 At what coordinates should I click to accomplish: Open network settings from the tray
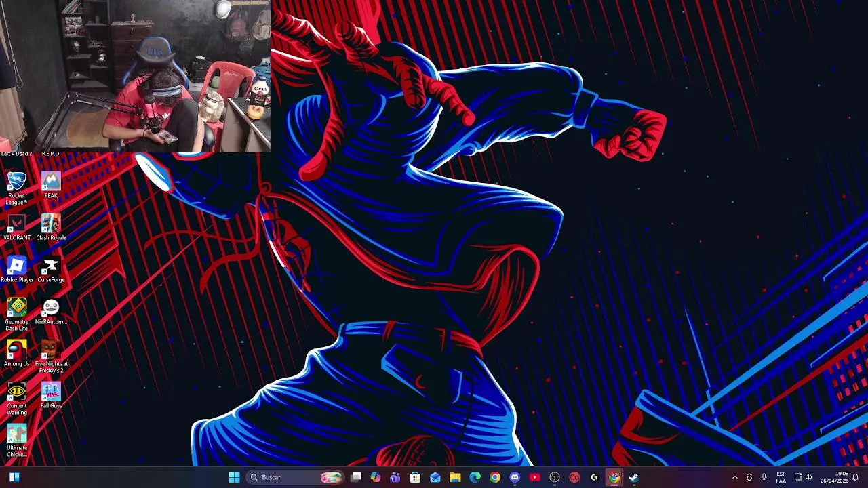click(798, 477)
